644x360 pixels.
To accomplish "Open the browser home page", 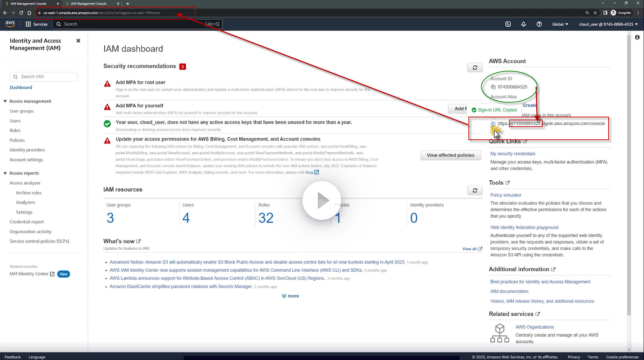I will coord(29,13).
